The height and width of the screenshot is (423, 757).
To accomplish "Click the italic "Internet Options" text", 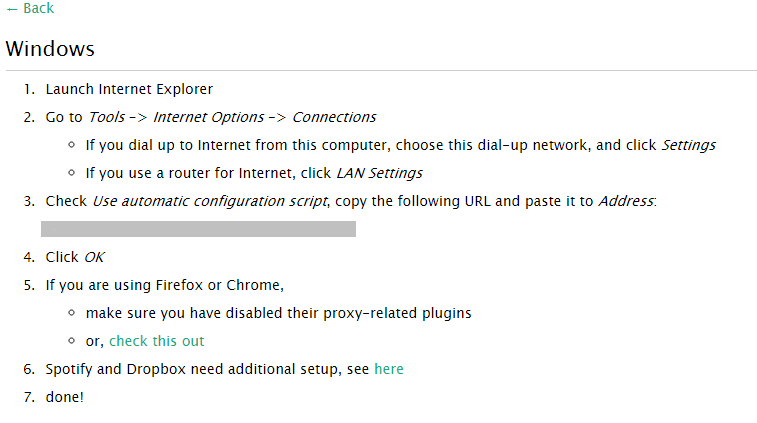I will point(208,117).
